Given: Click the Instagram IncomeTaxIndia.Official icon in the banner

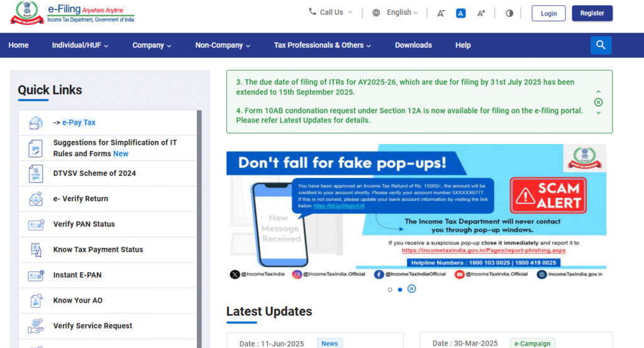Looking at the screenshot, I should [x=297, y=274].
